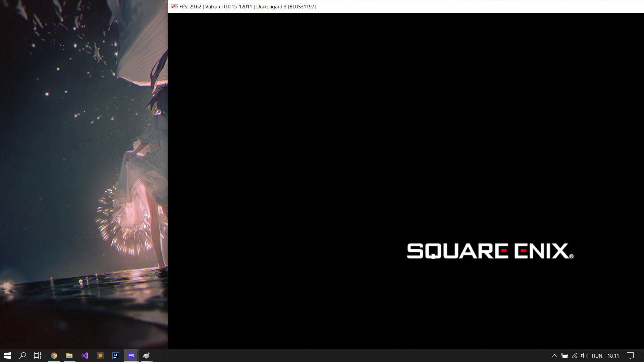
Task: Open the 18:11 clock calendar flyout
Action: [613, 356]
